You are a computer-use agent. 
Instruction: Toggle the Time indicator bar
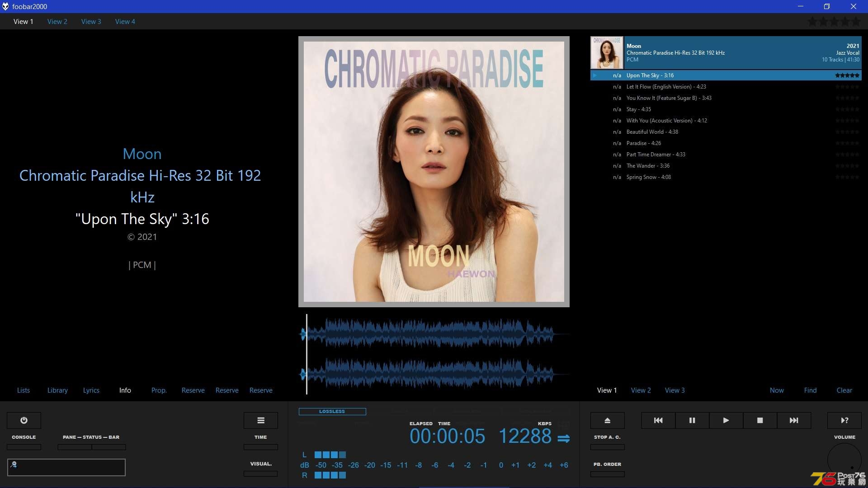tap(261, 447)
